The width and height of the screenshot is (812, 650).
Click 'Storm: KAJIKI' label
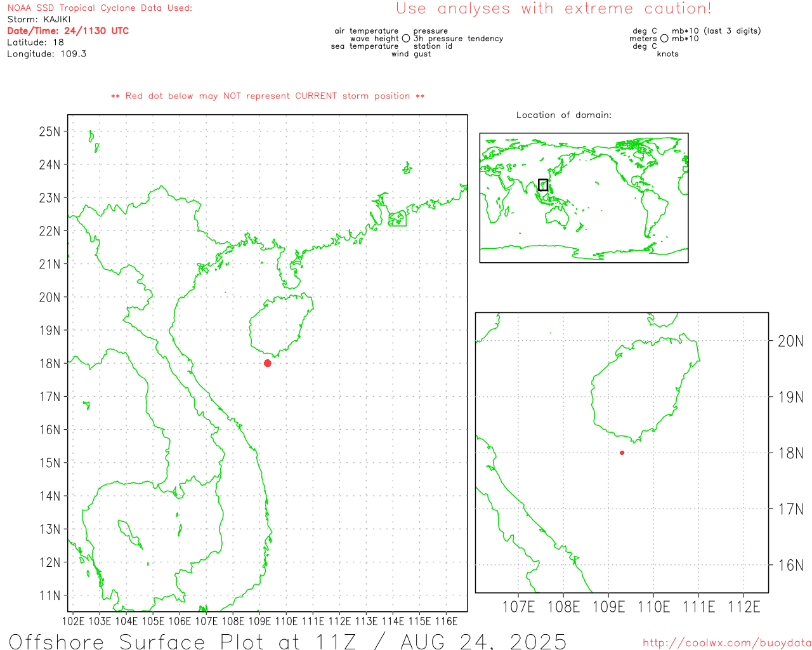(39, 20)
